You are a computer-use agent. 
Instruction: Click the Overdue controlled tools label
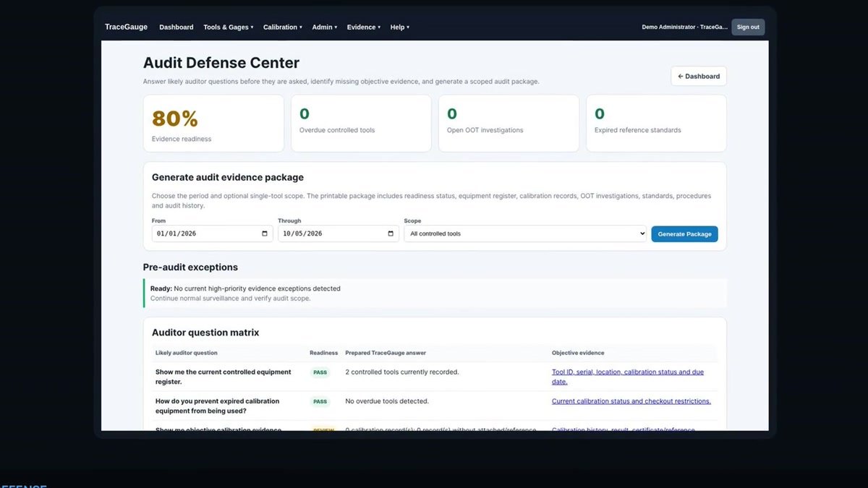(x=337, y=130)
